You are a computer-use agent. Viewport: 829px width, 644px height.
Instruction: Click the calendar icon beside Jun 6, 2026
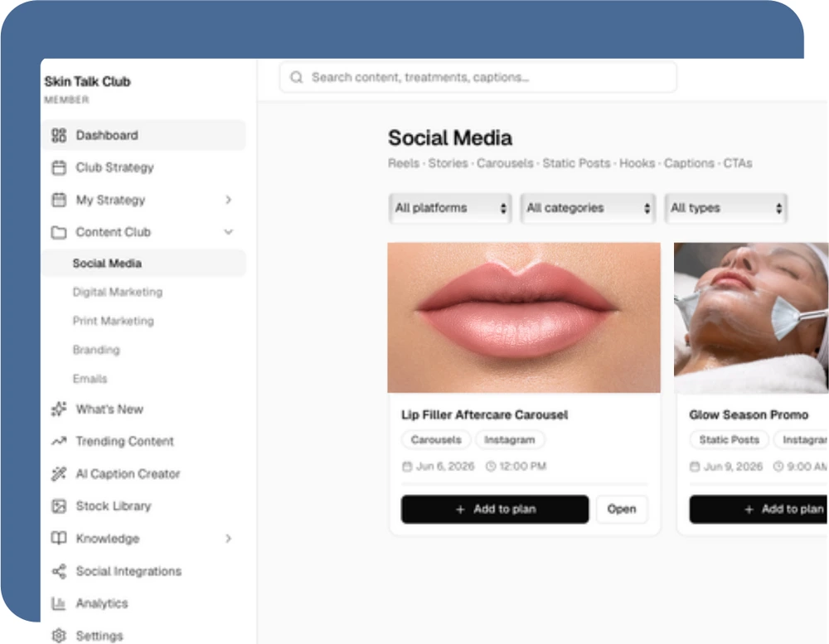click(407, 467)
